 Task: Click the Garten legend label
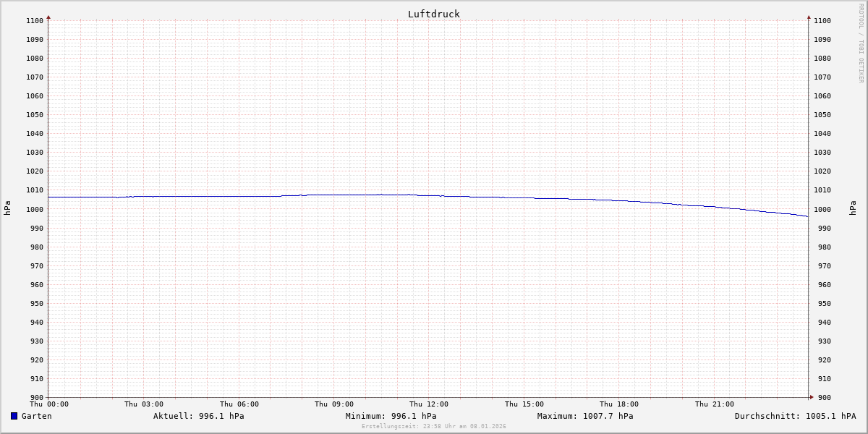[x=36, y=416]
